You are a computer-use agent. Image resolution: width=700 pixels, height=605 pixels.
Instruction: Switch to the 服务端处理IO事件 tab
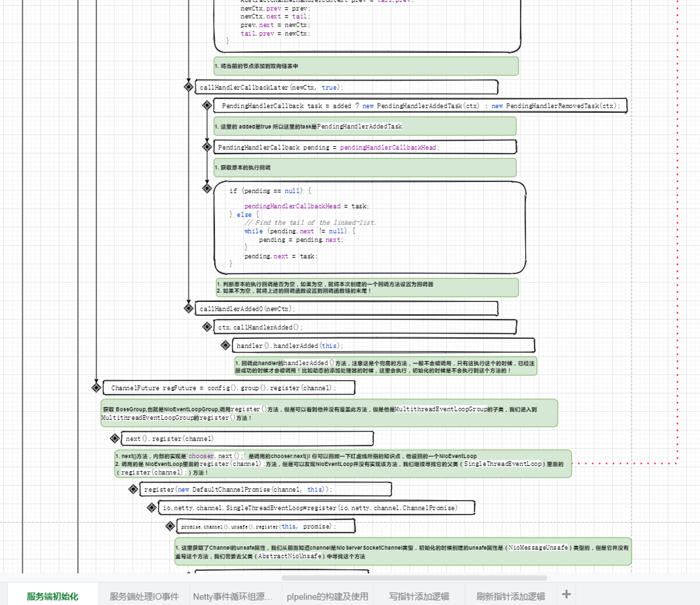click(x=144, y=596)
